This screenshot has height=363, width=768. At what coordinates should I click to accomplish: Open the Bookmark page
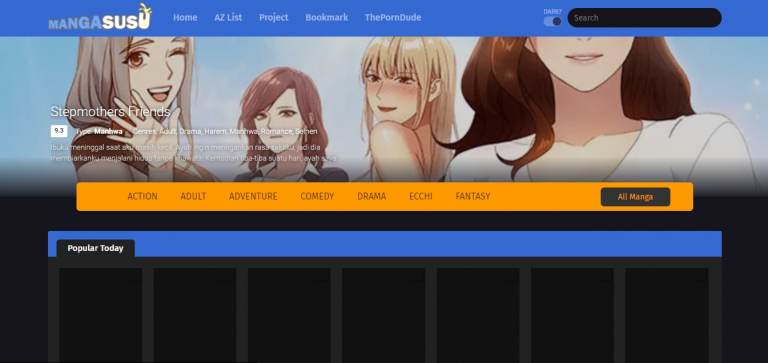(x=327, y=18)
